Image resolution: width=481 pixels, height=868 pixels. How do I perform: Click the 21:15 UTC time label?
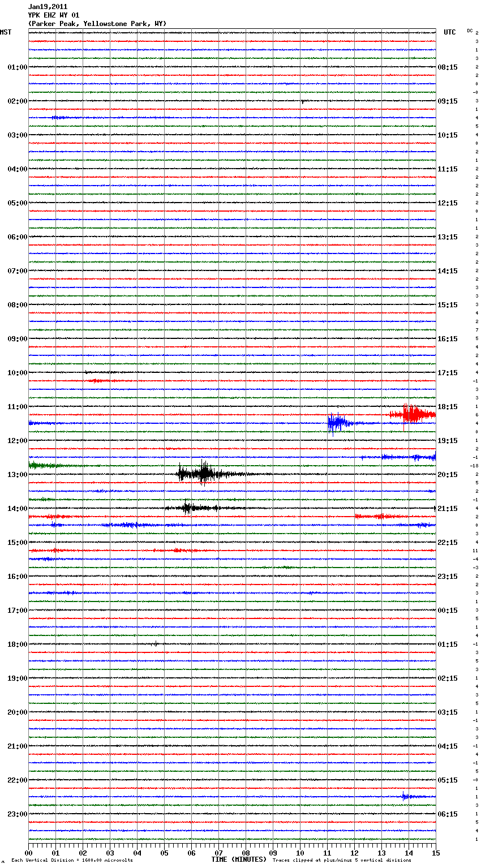448,509
